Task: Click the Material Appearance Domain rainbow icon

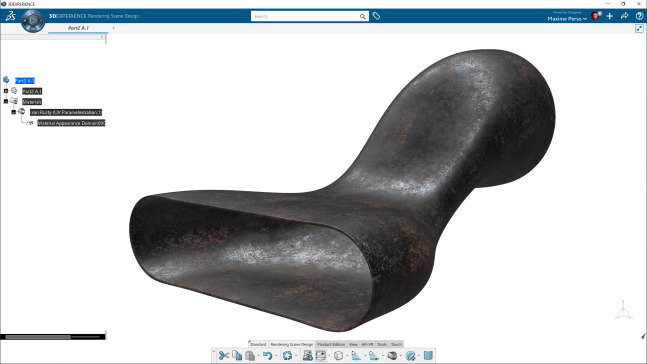Action: [30, 123]
